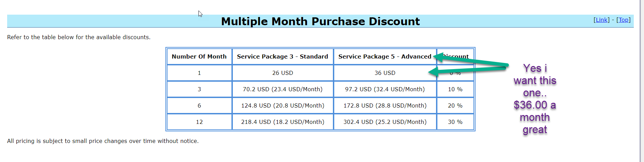Click the pricing subject to change notice text
This screenshot has height=162, width=644.
click(103, 141)
